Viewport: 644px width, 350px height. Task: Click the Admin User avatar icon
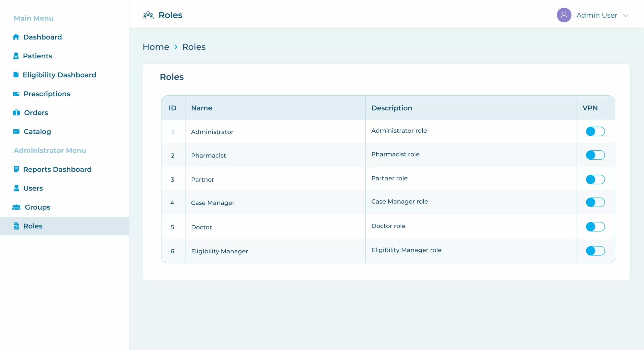pos(564,15)
